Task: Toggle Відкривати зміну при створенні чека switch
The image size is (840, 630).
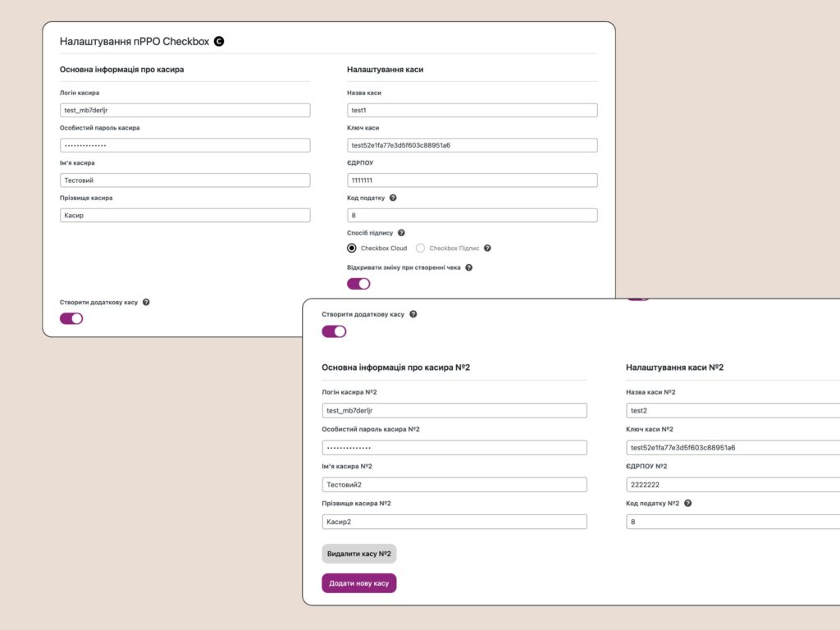Action: tap(358, 284)
